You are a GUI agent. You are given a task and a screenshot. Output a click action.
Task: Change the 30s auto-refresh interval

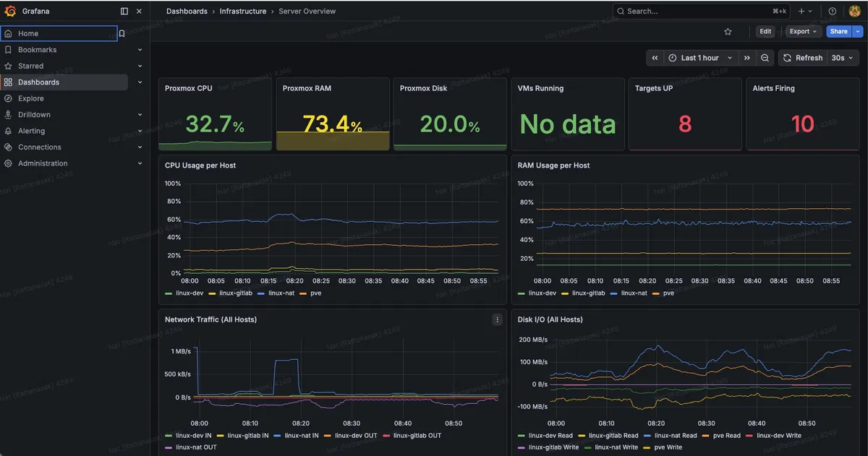click(x=841, y=57)
